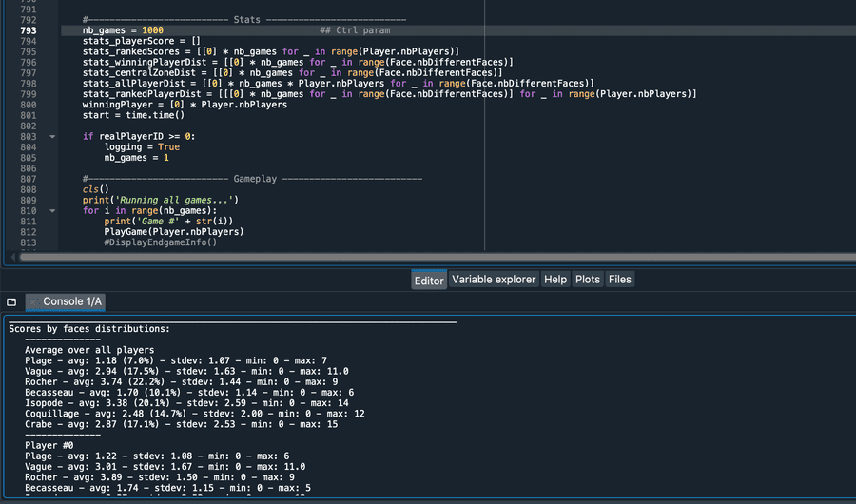856x504 pixels.
Task: Open the Files pane tab
Action: (x=619, y=280)
